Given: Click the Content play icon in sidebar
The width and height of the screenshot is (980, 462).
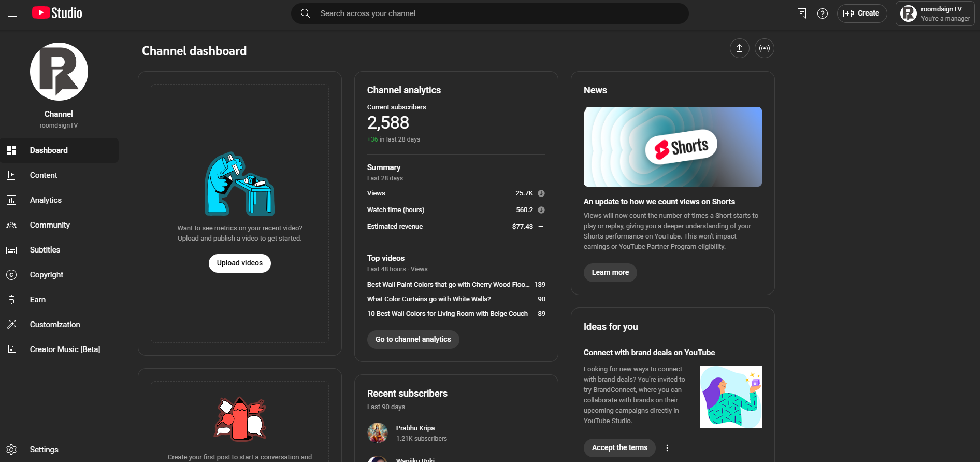Looking at the screenshot, I should (x=11, y=175).
